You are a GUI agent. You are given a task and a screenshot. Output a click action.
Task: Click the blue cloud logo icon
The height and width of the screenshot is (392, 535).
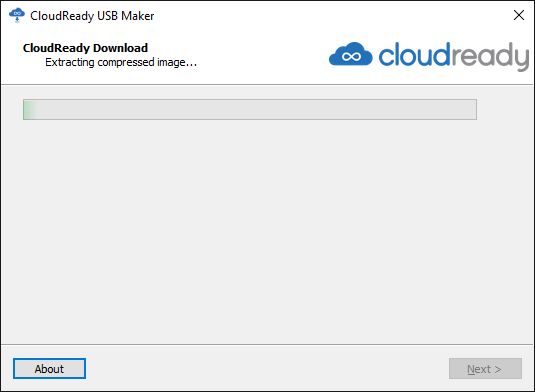pyautogui.click(x=350, y=54)
